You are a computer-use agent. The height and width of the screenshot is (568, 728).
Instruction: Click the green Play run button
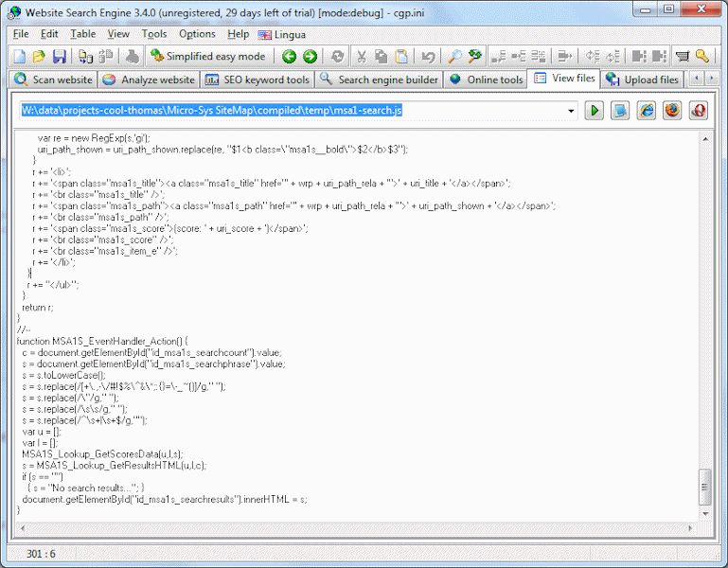click(594, 111)
